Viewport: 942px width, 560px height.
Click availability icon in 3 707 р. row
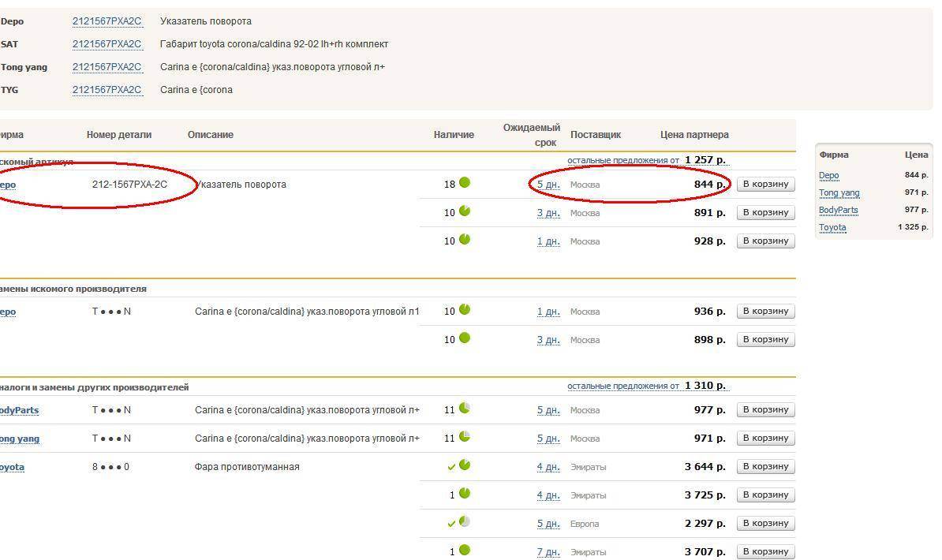pyautogui.click(x=465, y=551)
